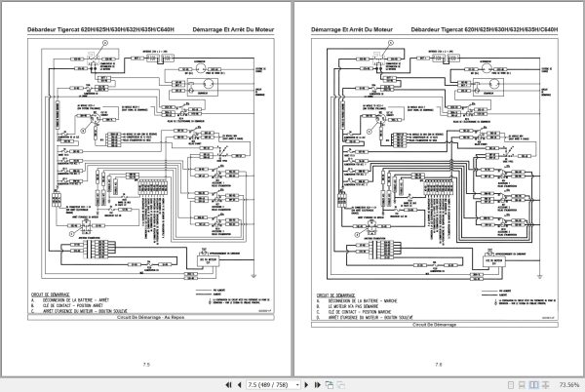Click right page heading Démarrage Et Arrêt Du Moteur
The image size is (585, 392).
[352, 29]
